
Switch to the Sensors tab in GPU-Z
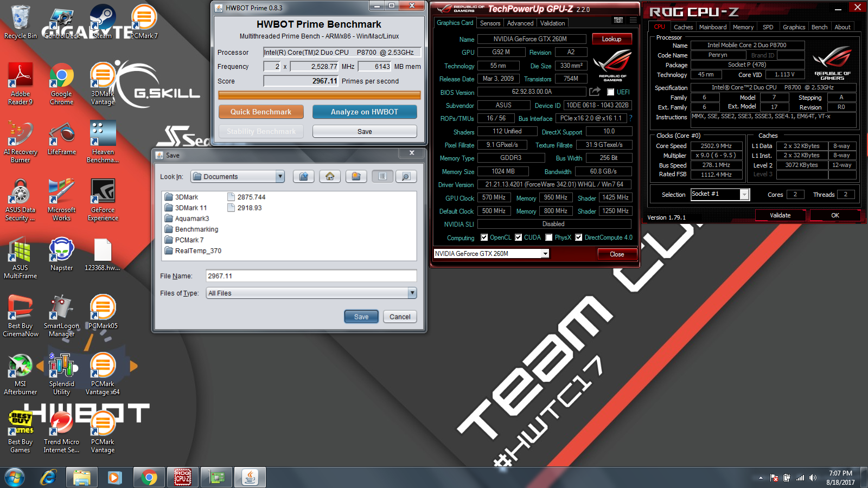490,23
